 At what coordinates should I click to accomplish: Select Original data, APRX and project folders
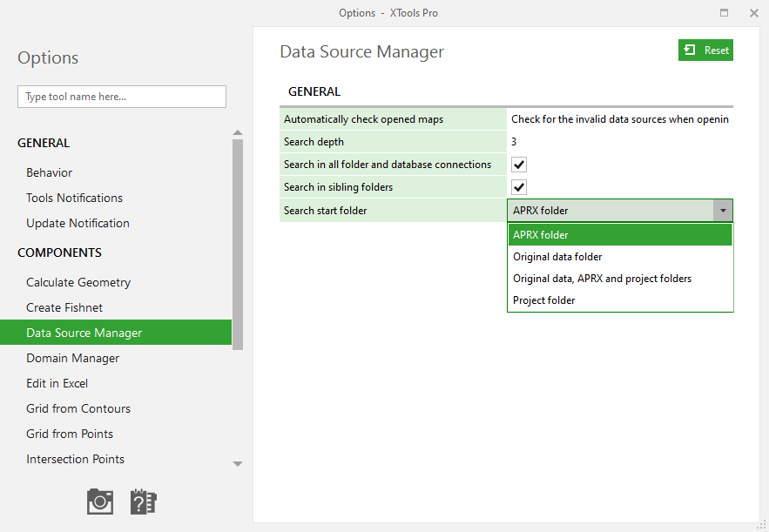click(x=620, y=279)
